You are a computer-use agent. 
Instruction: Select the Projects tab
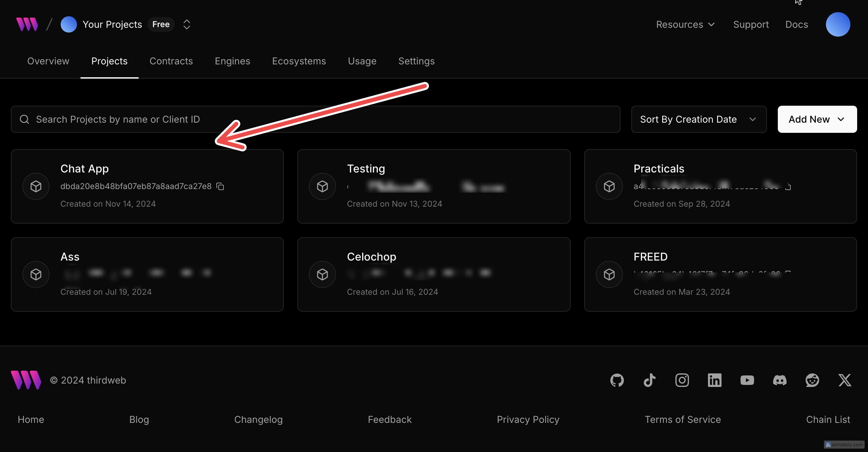pyautogui.click(x=109, y=61)
